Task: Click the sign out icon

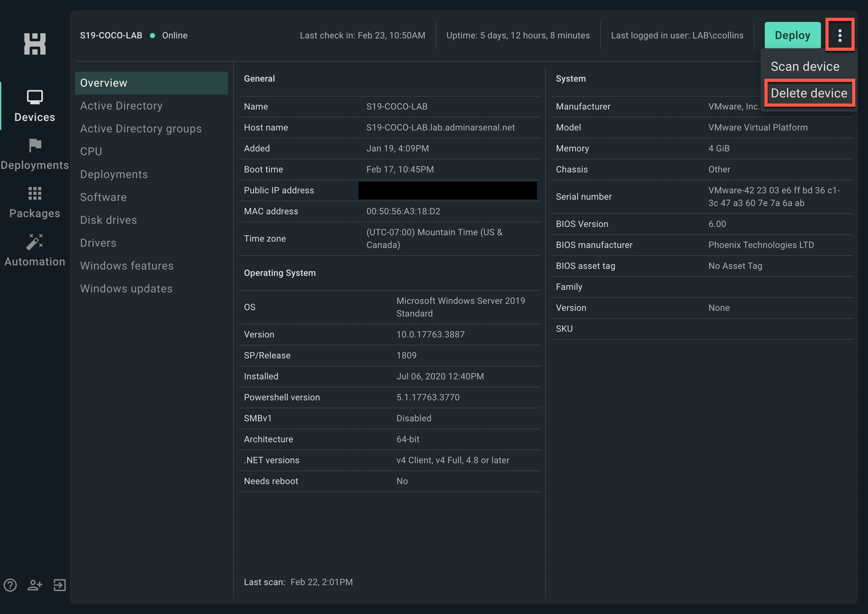Action: click(x=59, y=585)
